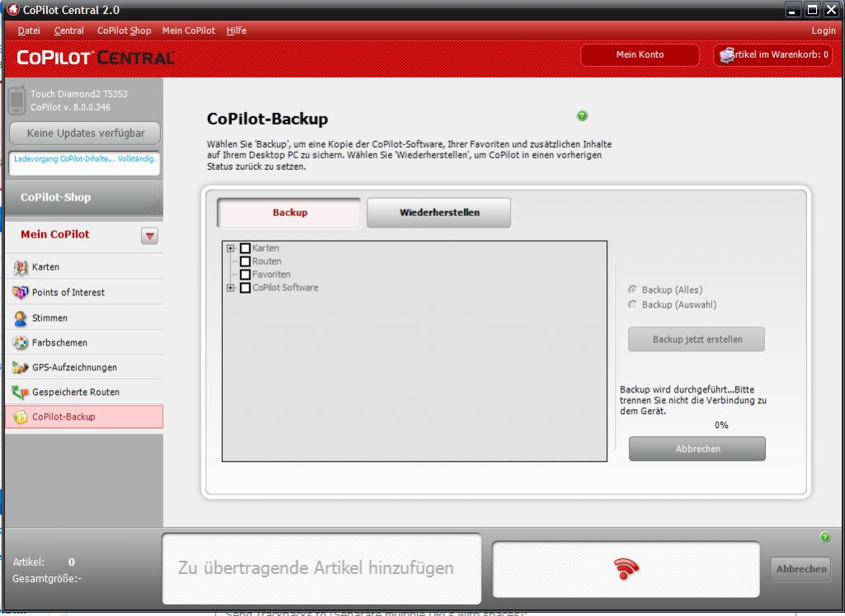Click the shopping cart icon
The height and width of the screenshot is (616, 845).
pyautogui.click(x=726, y=55)
